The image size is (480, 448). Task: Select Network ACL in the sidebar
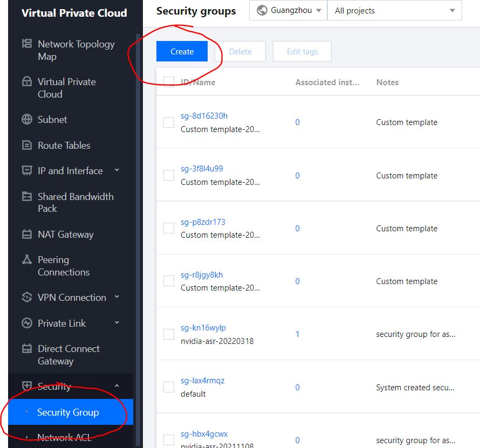pos(66,437)
